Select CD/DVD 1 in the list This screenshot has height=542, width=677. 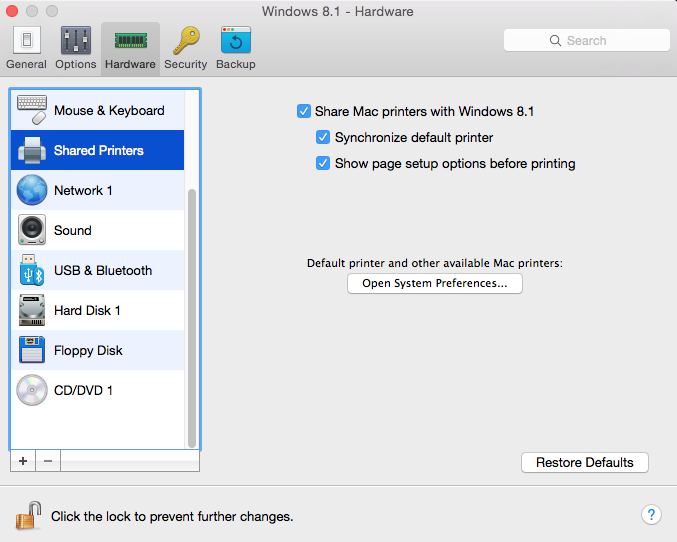pyautogui.click(x=98, y=390)
